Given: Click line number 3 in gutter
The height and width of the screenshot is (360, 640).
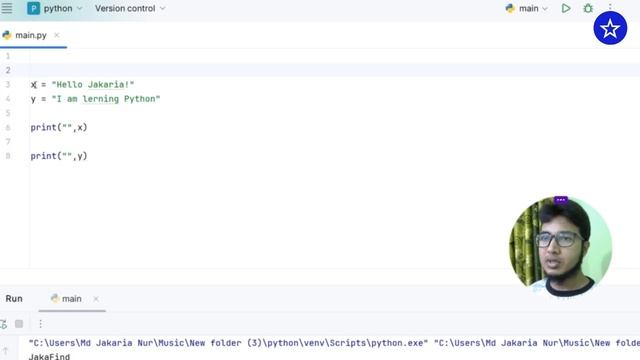Looking at the screenshot, I should pyautogui.click(x=8, y=84).
